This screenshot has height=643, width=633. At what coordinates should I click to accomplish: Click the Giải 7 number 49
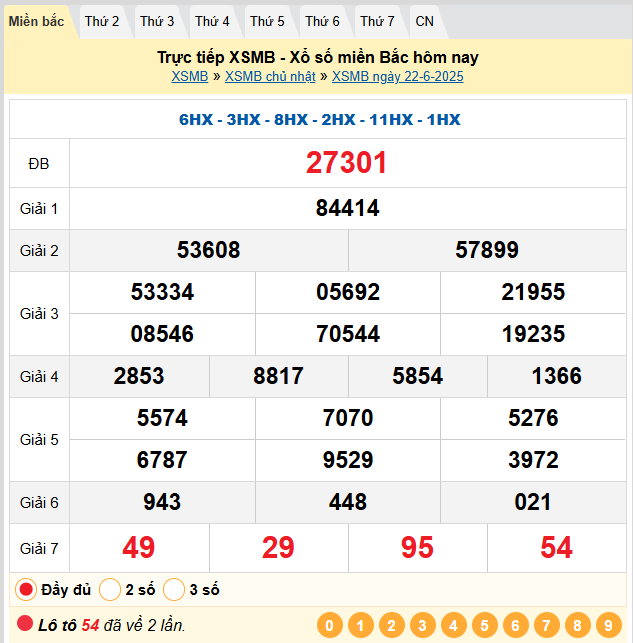coord(139,548)
